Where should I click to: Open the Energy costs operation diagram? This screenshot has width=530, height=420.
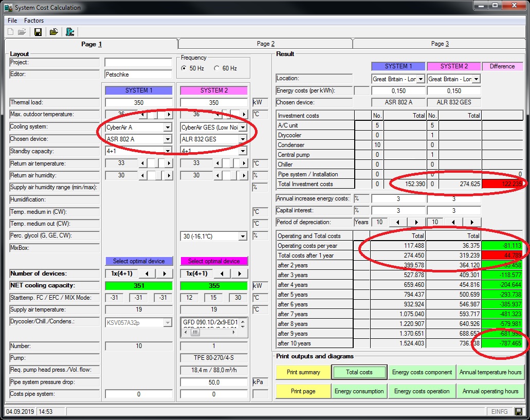422,391
